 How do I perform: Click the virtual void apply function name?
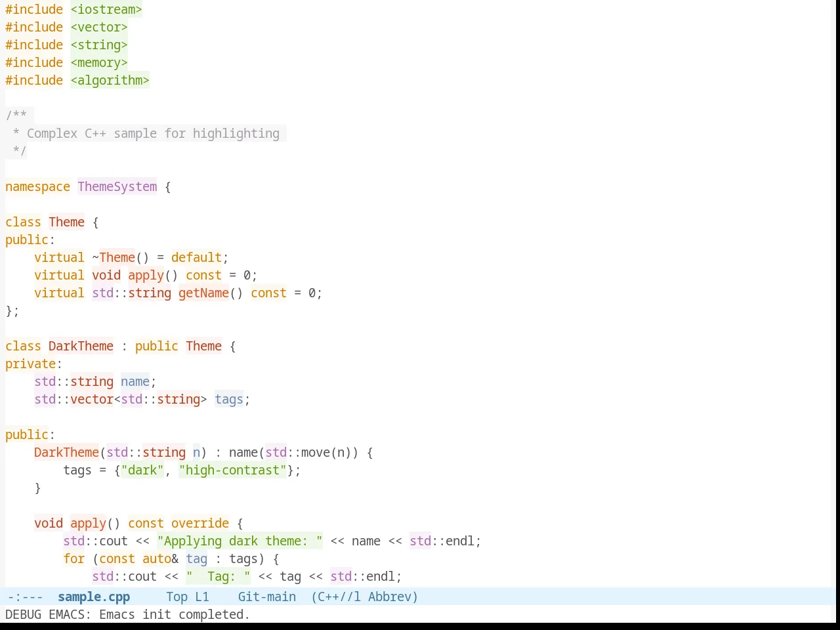[146, 275]
